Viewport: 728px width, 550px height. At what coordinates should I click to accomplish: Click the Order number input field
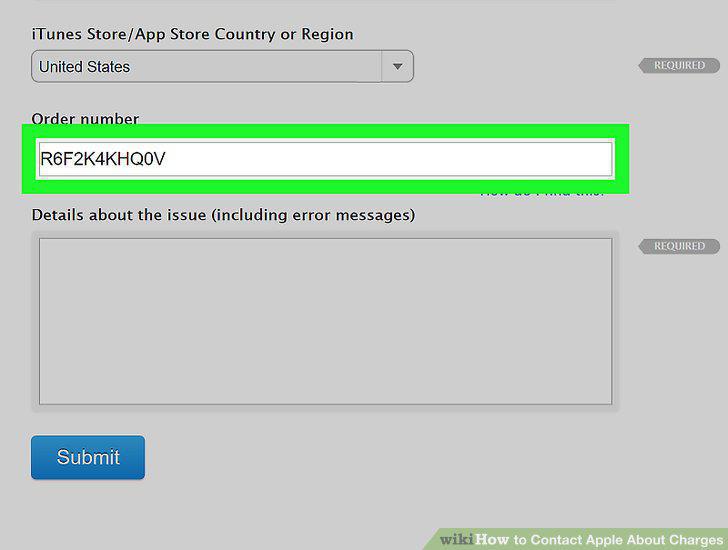coord(325,159)
